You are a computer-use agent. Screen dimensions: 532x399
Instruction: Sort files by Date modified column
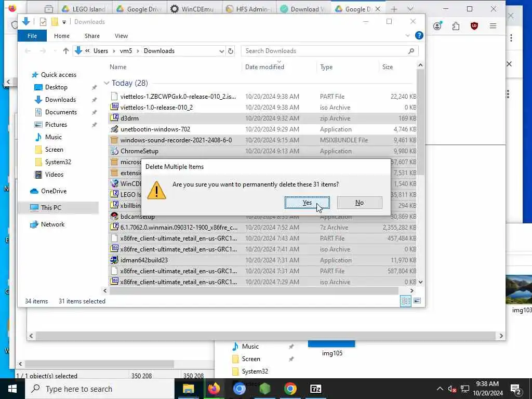tap(264, 67)
